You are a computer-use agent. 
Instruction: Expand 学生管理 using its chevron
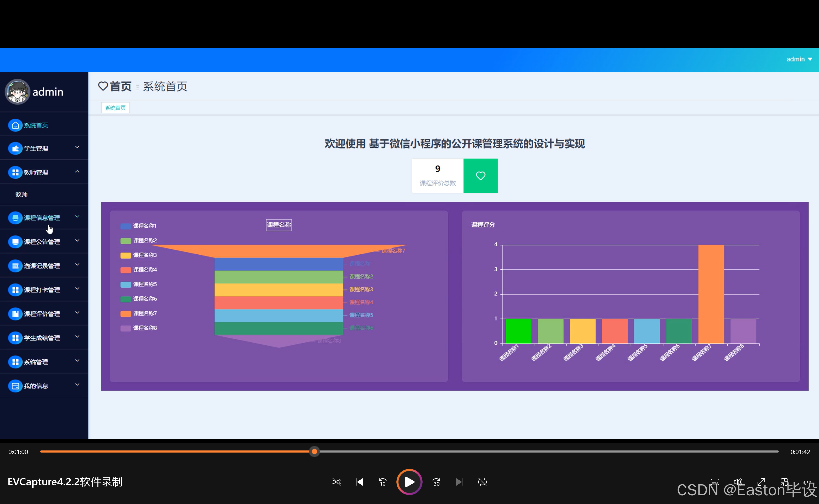[x=77, y=147]
